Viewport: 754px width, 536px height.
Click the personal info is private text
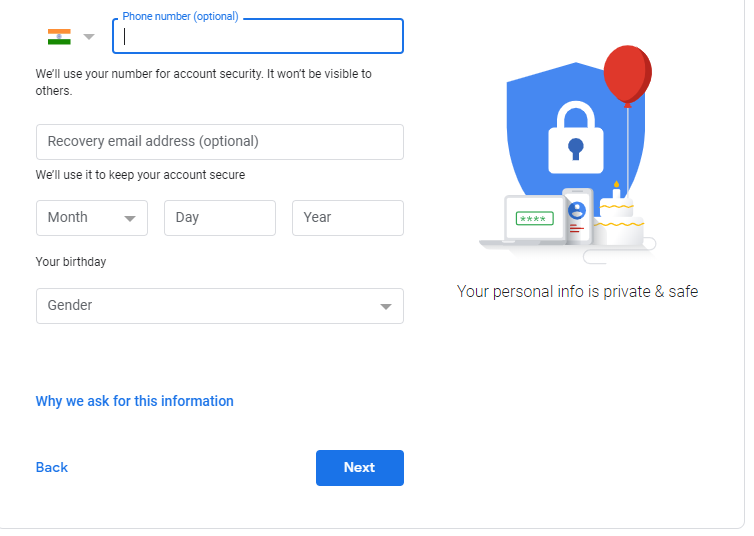(577, 291)
